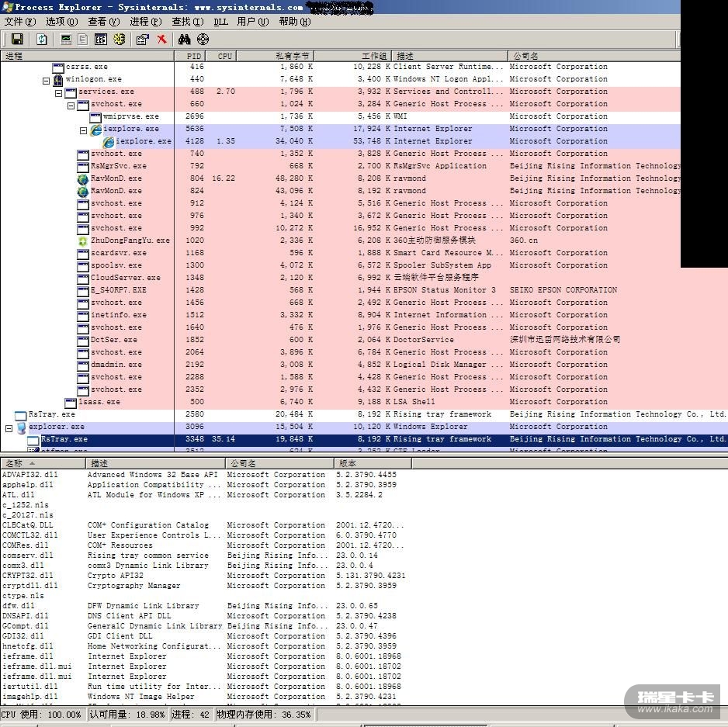
Task: Click the winlogon.exe process icon
Action: coord(58,79)
